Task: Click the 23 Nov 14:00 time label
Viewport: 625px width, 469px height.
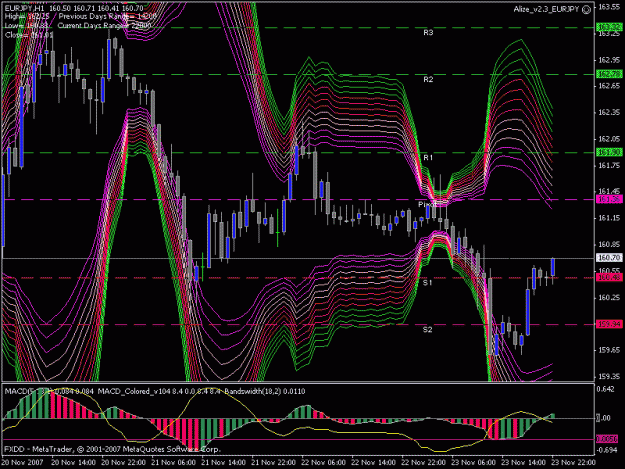Action: tap(523, 463)
